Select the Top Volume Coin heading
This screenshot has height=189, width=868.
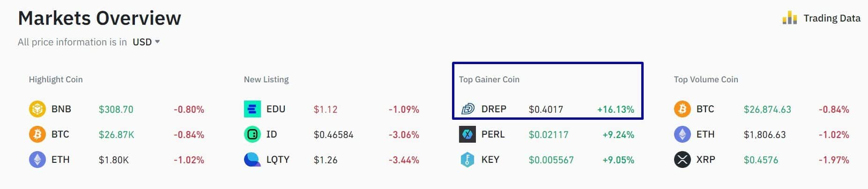[706, 80]
